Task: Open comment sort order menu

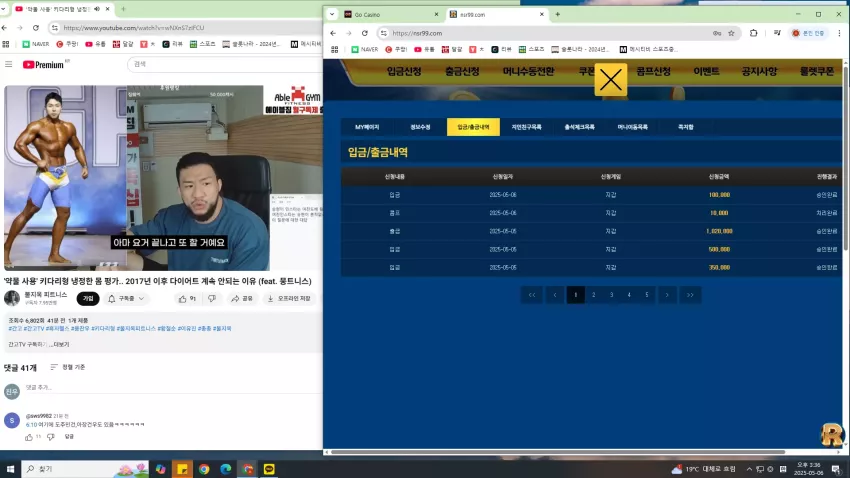Action: (x=68, y=367)
